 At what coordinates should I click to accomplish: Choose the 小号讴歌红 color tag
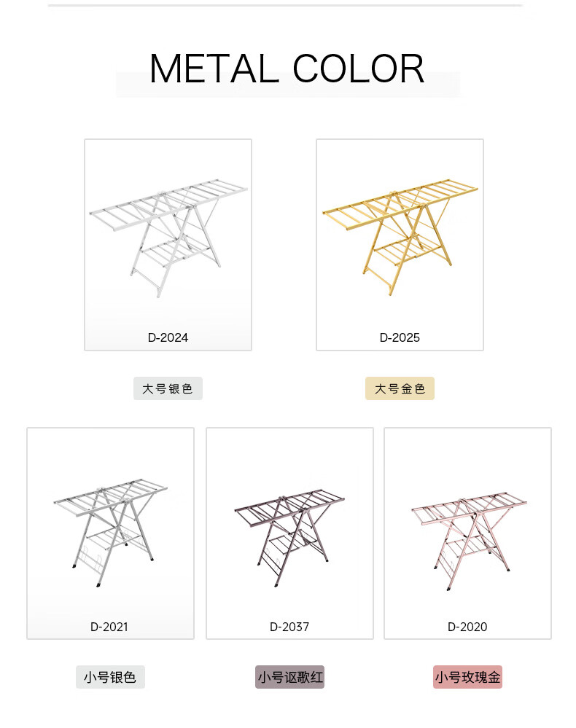(289, 677)
